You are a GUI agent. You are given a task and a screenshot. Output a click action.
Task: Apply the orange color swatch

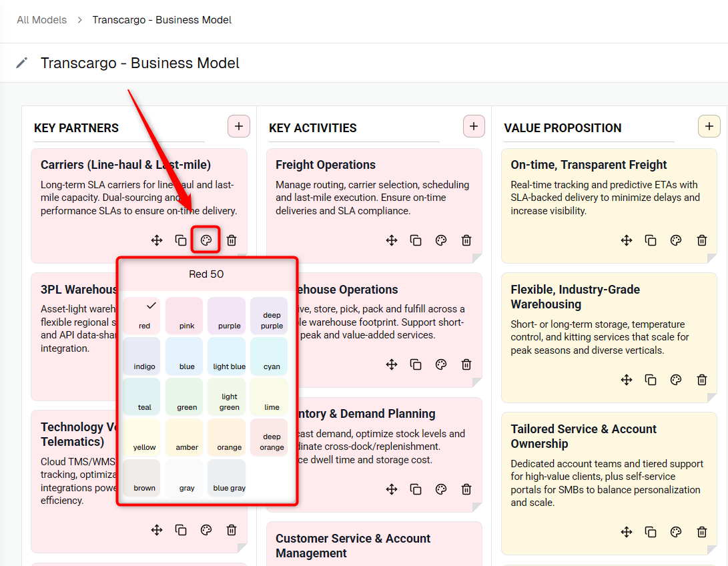[227, 437]
